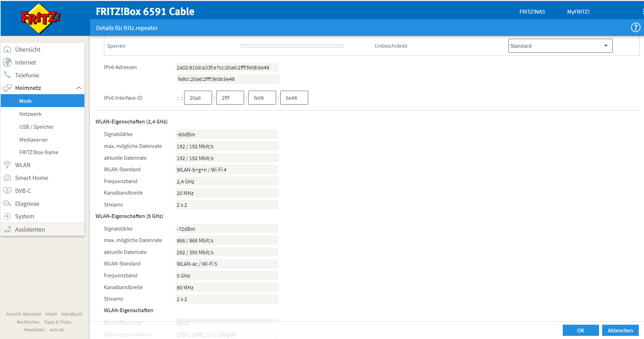Click 2,4 GHz signal strength -60dBm
The width and height of the screenshot is (644, 339).
pyautogui.click(x=227, y=134)
